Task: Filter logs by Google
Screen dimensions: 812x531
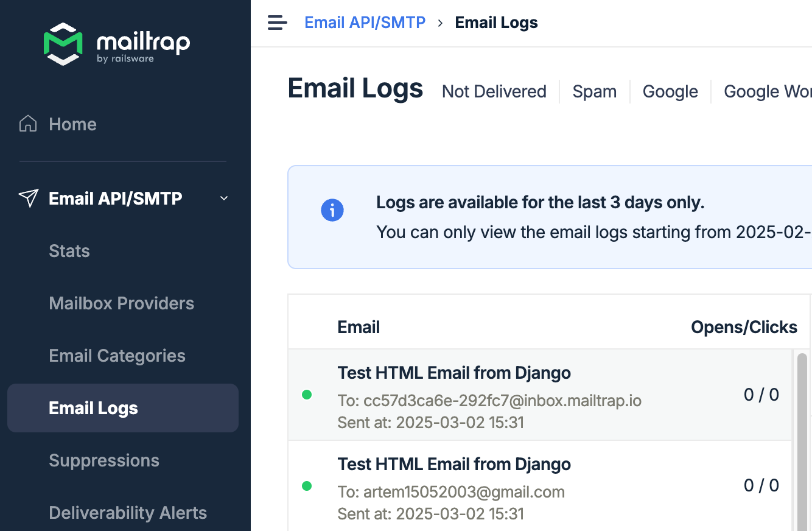Action: (x=670, y=91)
